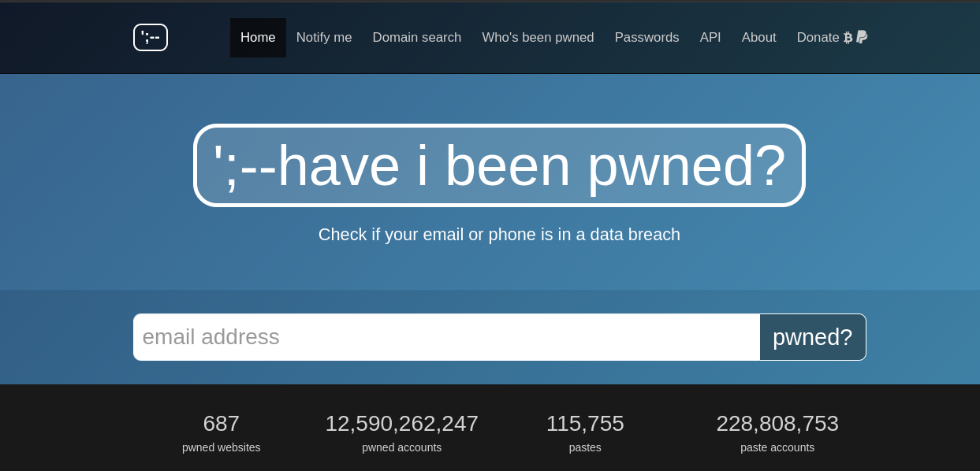980x471 pixels.
Task: Click the ';-- site logo icon
Action: pyautogui.click(x=151, y=37)
